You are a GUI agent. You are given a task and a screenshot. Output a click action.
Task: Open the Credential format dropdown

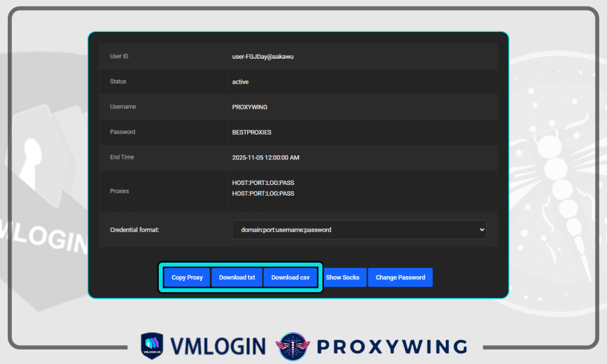click(x=359, y=229)
